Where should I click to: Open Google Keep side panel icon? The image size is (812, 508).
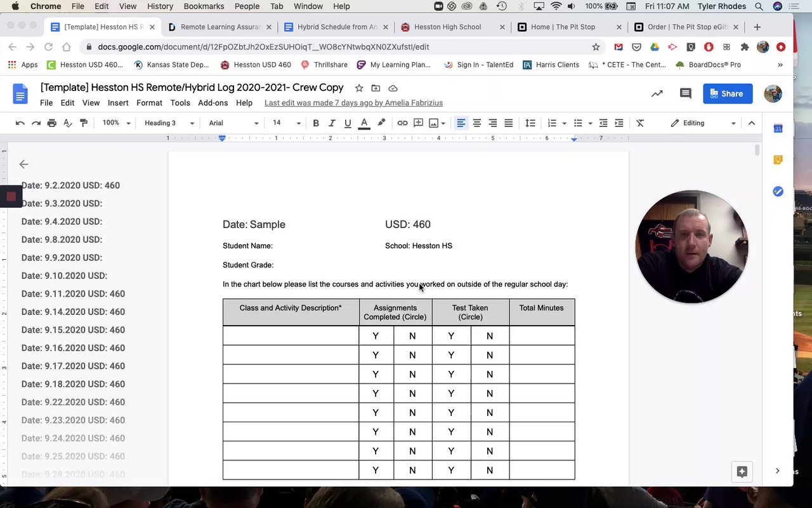pos(778,160)
